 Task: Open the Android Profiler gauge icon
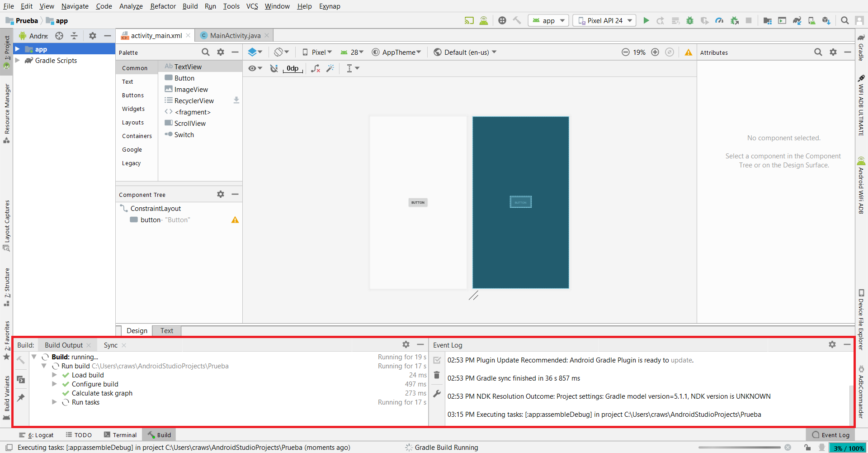(x=719, y=20)
